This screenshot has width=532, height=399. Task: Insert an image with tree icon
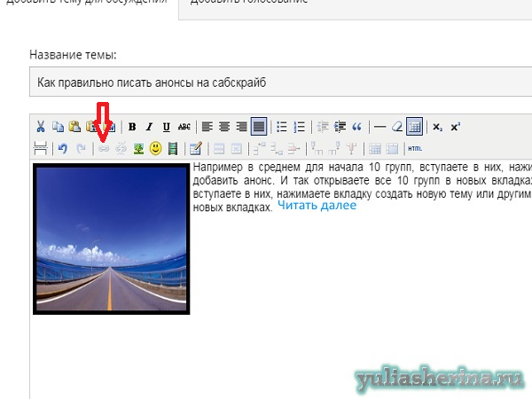[x=138, y=149]
